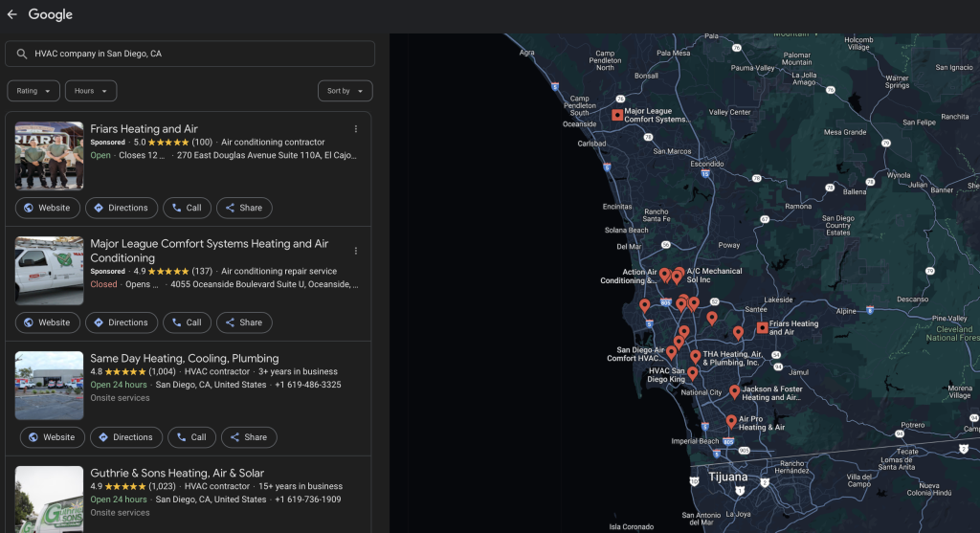This screenshot has height=533, width=980.
Task: Open three-dot menu for Major League Comfort Systems
Action: click(356, 251)
